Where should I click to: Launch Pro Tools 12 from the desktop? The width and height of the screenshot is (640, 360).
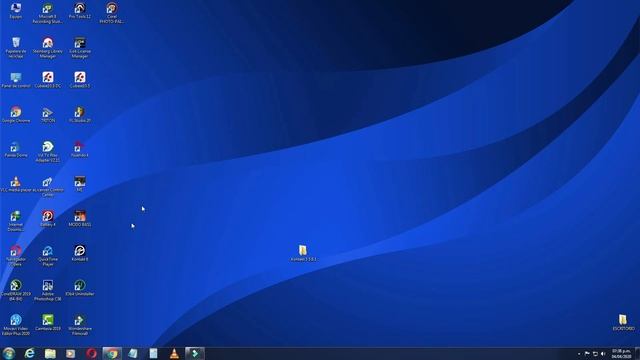[80, 11]
